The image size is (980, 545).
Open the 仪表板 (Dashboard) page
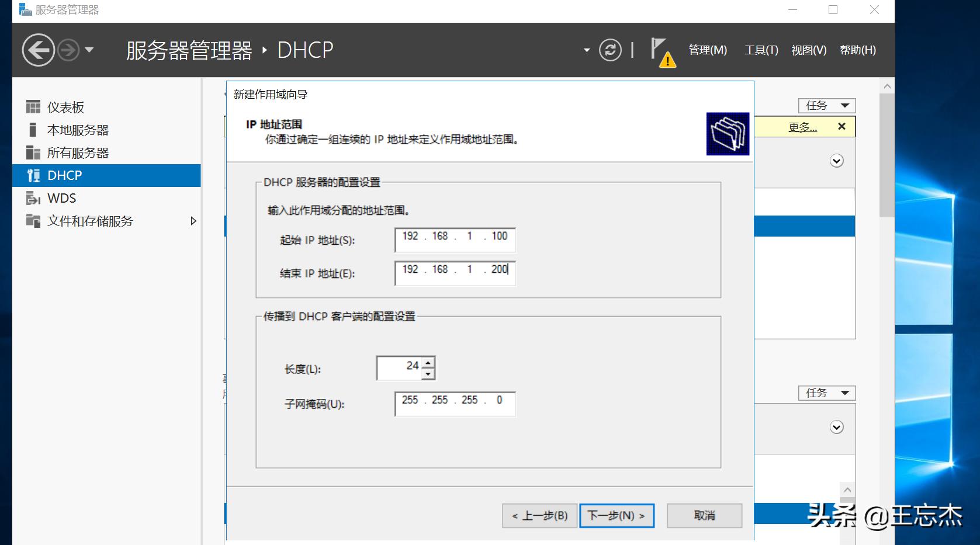[66, 107]
